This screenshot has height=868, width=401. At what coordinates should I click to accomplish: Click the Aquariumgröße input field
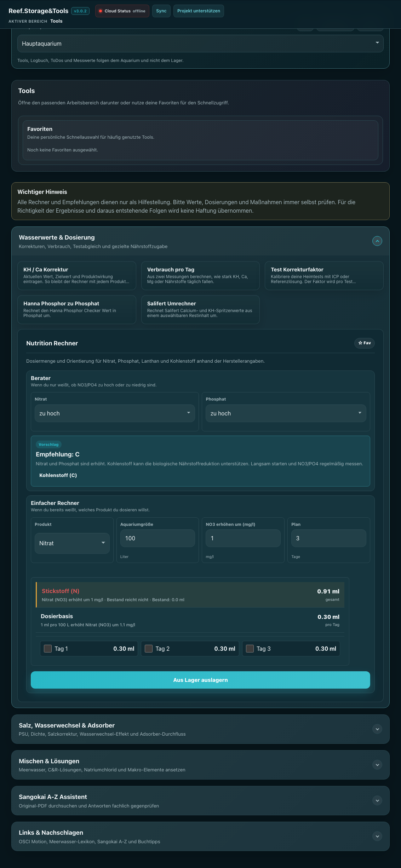pyautogui.click(x=157, y=538)
